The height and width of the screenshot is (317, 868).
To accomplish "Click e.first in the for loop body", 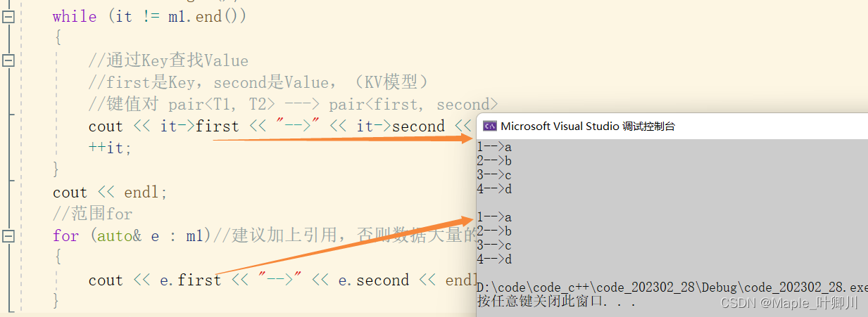I will (190, 280).
